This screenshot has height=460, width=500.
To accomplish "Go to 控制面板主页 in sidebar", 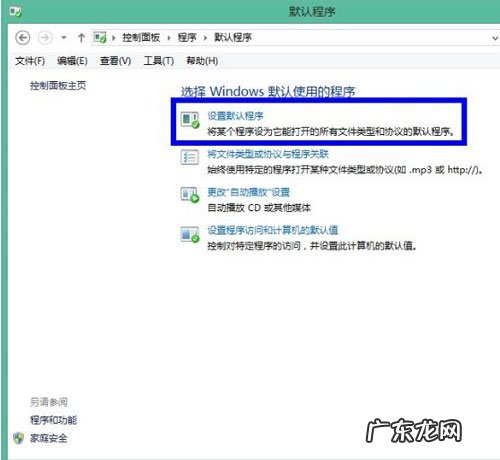I will 58,86.
